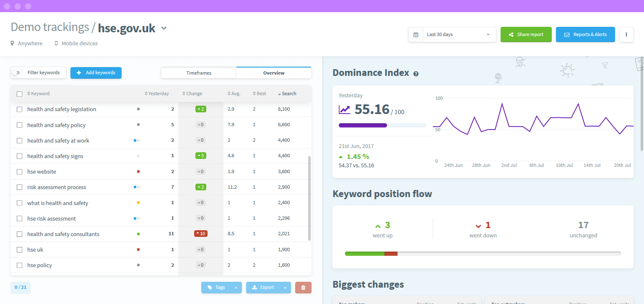
Task: Click the 0 / 21 selected keywords counter
Action: coord(21,288)
